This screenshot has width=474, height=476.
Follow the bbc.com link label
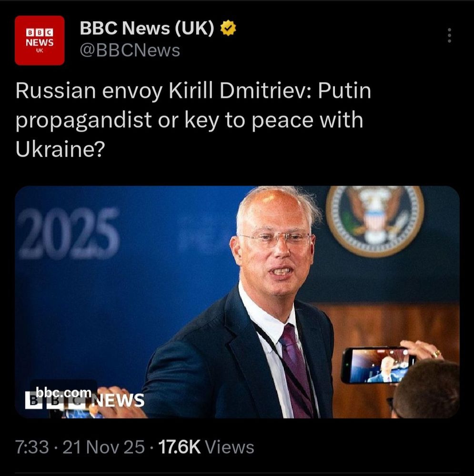(63, 392)
